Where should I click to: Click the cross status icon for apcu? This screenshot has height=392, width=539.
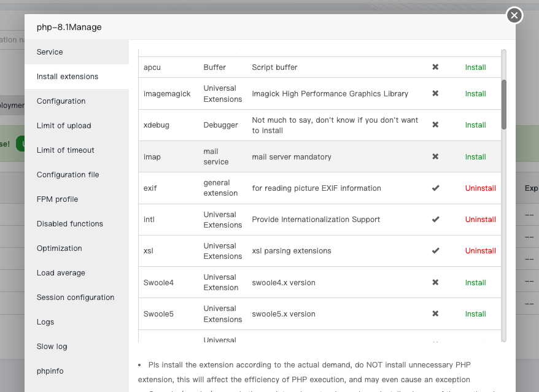click(x=435, y=67)
